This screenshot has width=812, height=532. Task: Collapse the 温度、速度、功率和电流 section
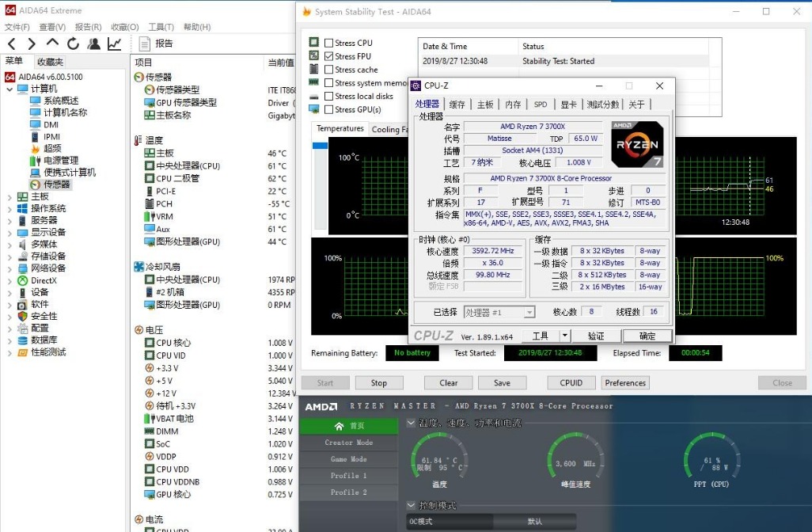pyautogui.click(x=412, y=423)
